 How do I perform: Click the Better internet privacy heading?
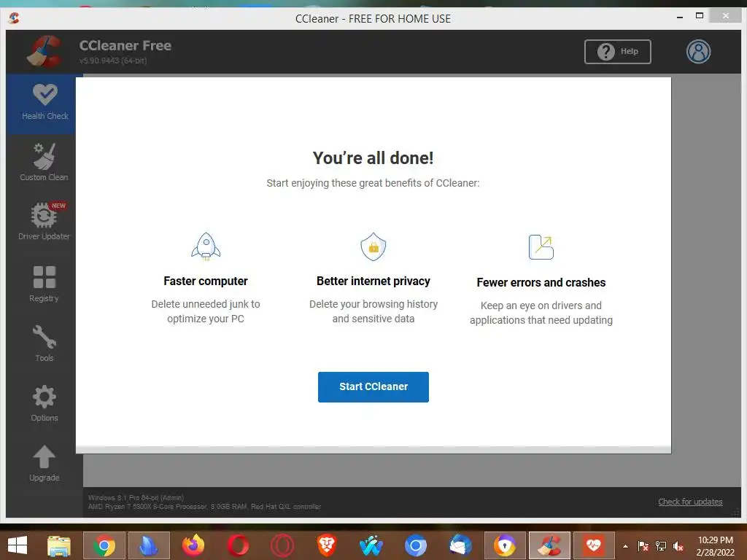coord(373,281)
